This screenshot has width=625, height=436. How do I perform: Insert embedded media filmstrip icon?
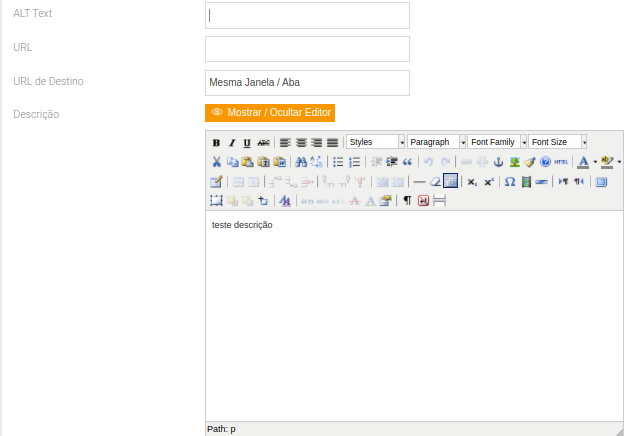pyautogui.click(x=526, y=182)
